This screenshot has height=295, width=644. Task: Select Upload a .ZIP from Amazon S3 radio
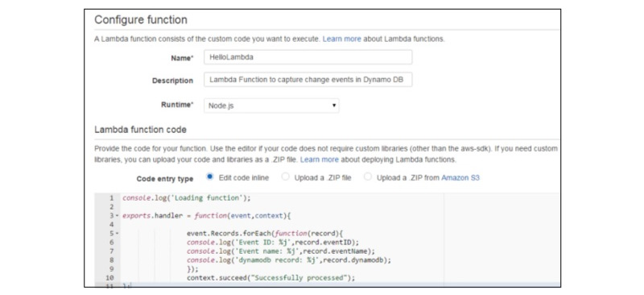coord(368,177)
